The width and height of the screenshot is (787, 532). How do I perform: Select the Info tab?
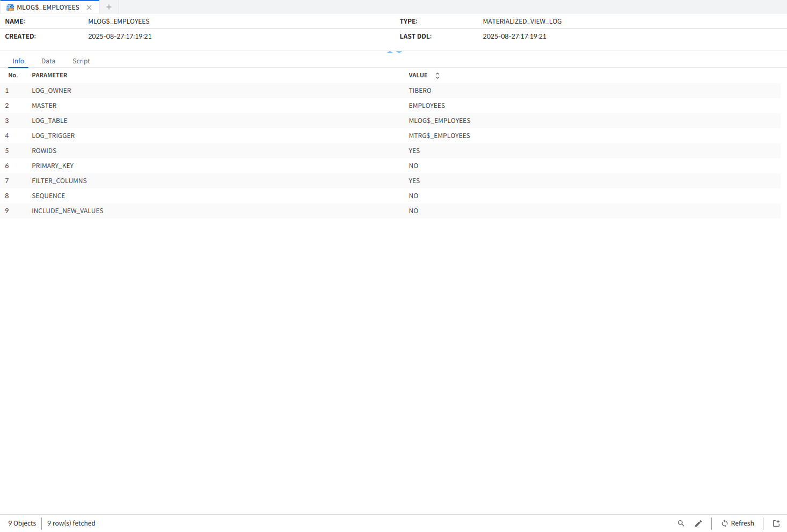[x=18, y=61]
